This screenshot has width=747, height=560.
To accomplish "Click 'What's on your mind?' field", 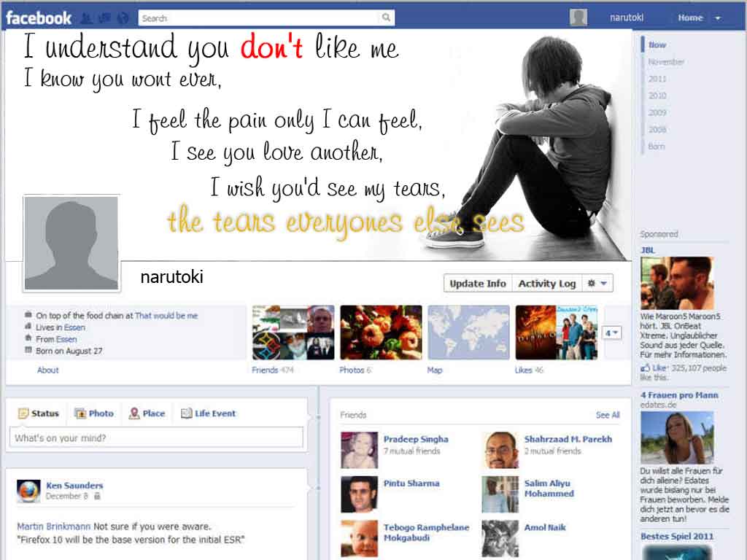I will (156, 437).
